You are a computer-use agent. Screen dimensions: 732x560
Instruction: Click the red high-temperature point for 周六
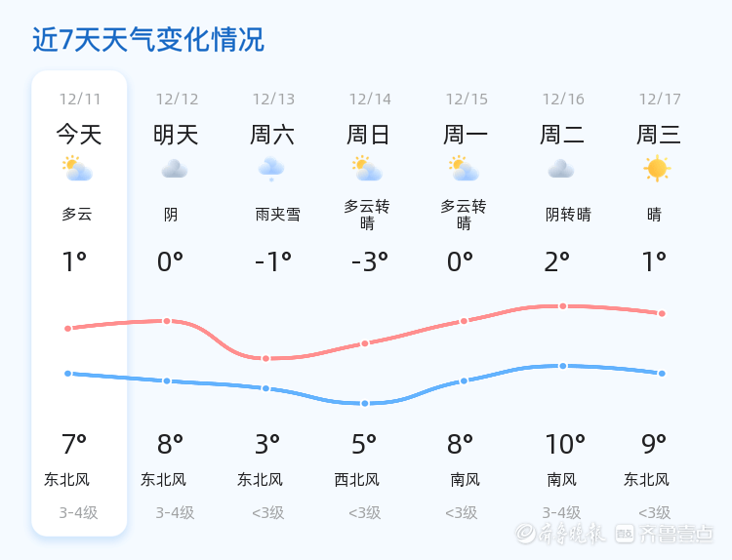pos(265,358)
